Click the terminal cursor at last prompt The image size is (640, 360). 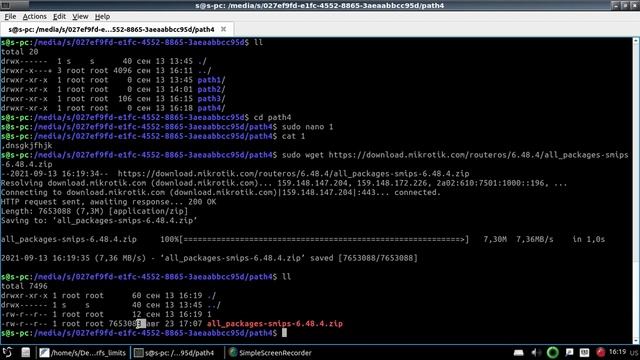click(284, 333)
